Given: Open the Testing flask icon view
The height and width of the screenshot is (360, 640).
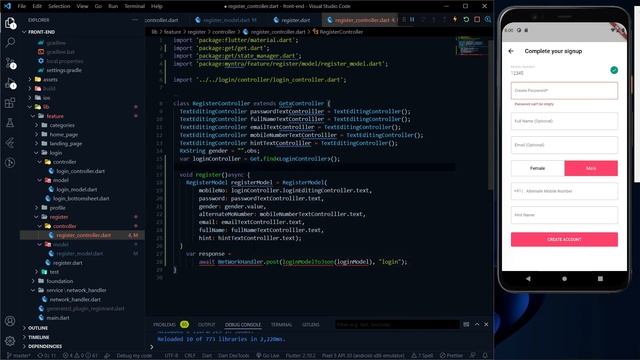Looking at the screenshot, I should tap(10, 122).
